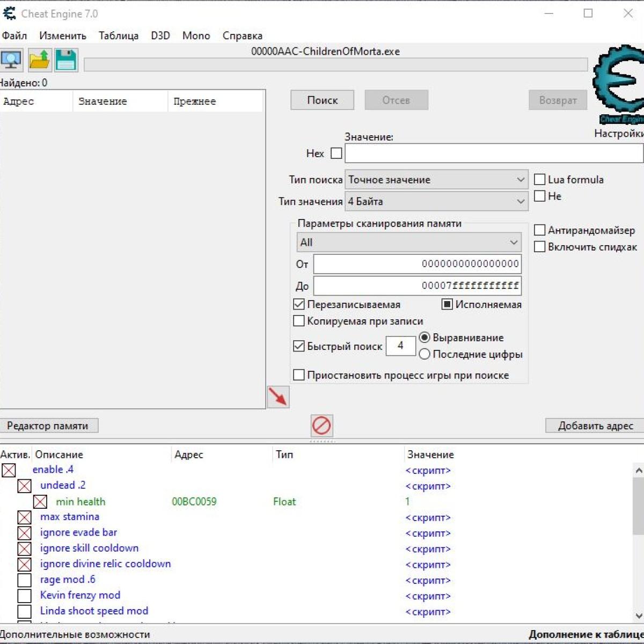Click the open folder icon in toolbar
This screenshot has width=644, height=644.
click(x=39, y=60)
